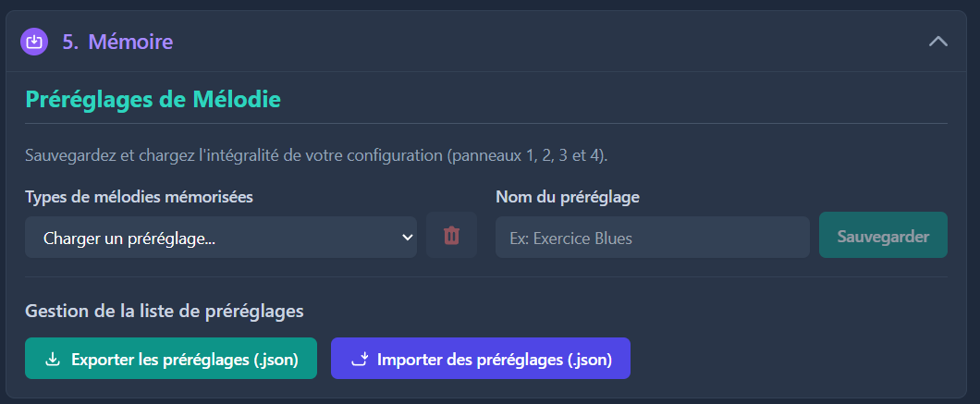Viewport: 980px width, 404px height.
Task: Click "(panneaux 1, 2, 3 et 4)" text
Action: pos(528,153)
